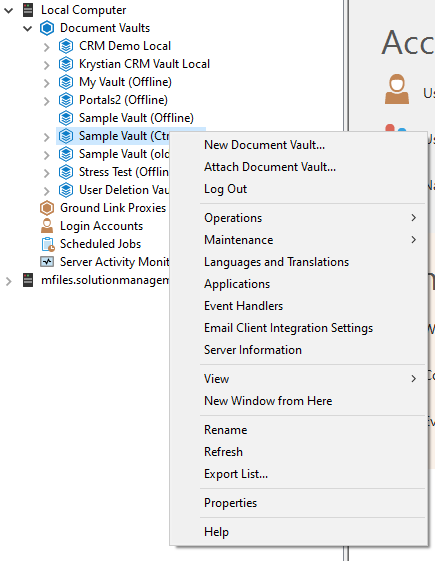This screenshot has height=561, width=435.
Task: Select the Scheduled Jobs label
Action: [x=101, y=244]
